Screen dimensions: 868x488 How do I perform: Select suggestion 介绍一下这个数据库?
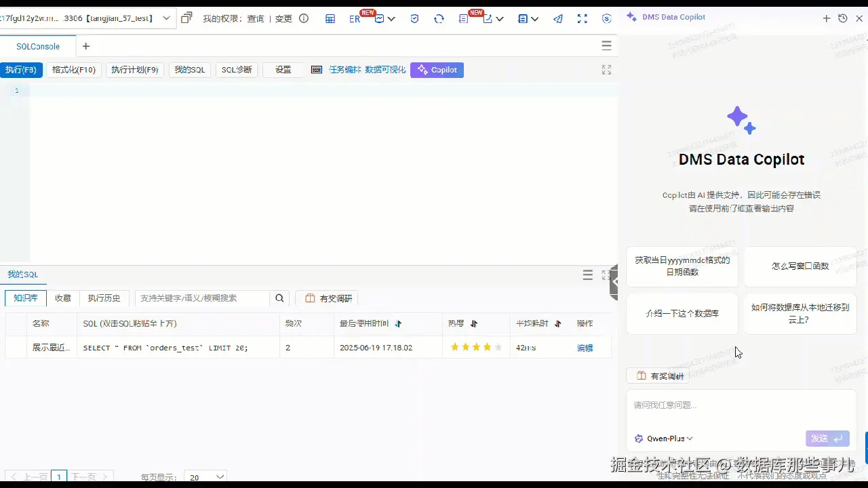click(682, 314)
